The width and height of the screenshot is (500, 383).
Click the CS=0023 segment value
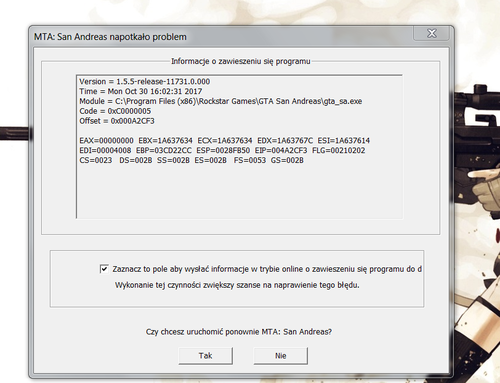[96, 160]
